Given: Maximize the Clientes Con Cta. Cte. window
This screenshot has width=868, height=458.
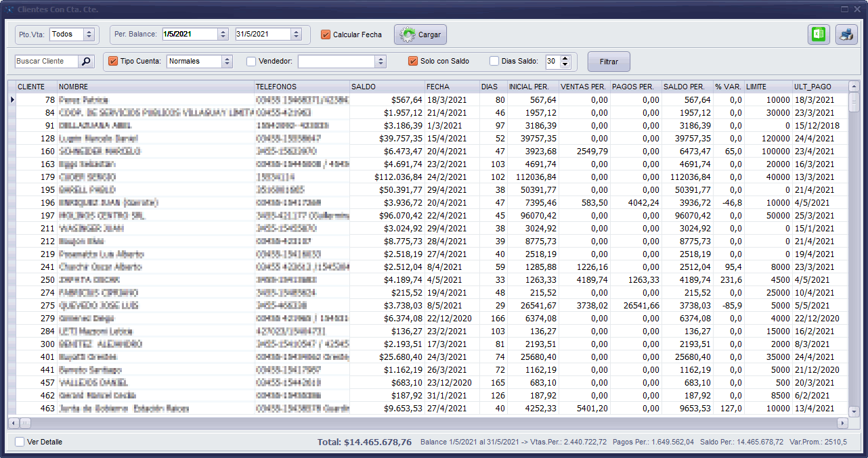Looking at the screenshot, I should (x=844, y=9).
